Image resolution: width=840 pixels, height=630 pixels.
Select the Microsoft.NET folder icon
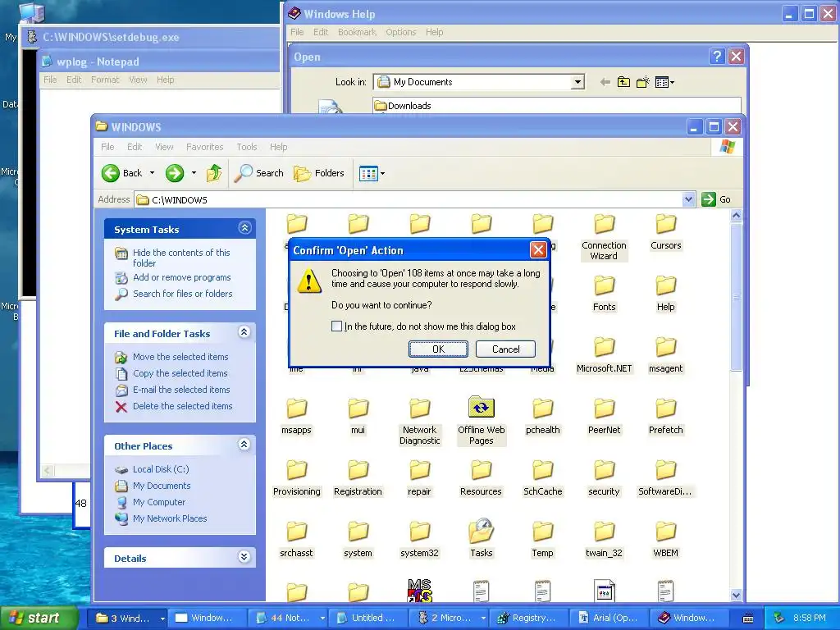(605, 347)
